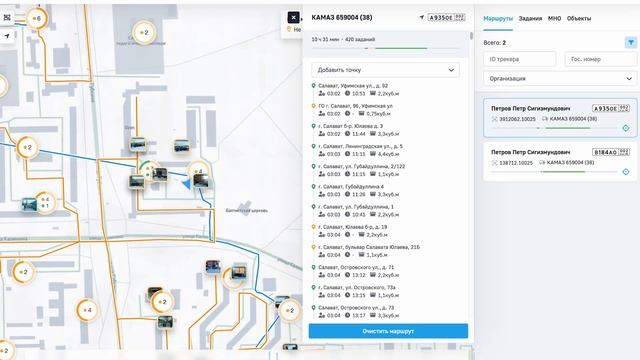Open photo thumbnail next to blue arrow
The image size is (640, 360).
click(201, 180)
